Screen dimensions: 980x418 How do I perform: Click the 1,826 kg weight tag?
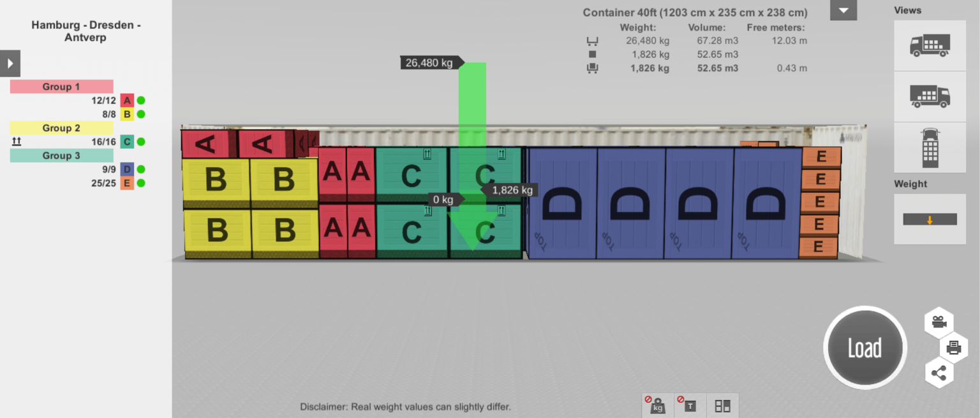[511, 190]
